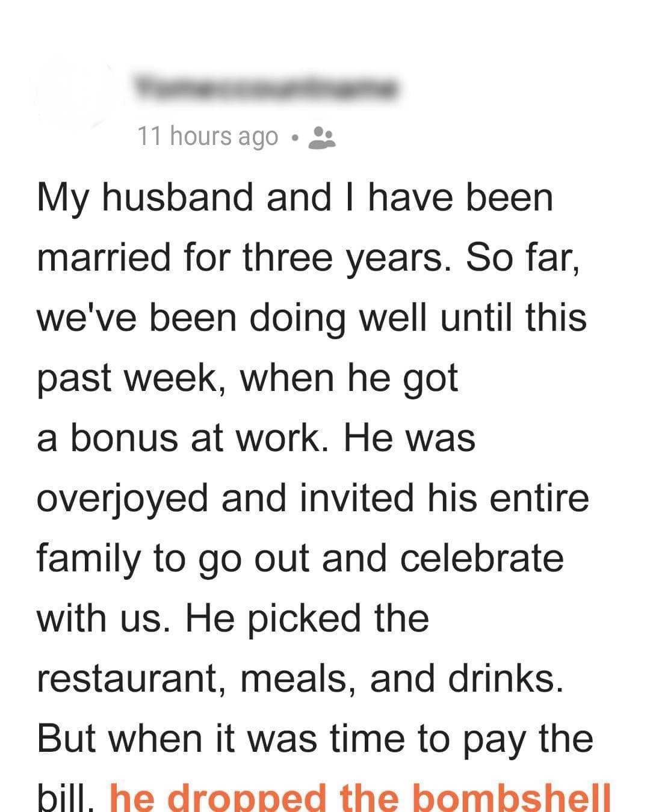Click the dot separator after timestamp
Viewport: 650px width, 812px height.
[294, 138]
